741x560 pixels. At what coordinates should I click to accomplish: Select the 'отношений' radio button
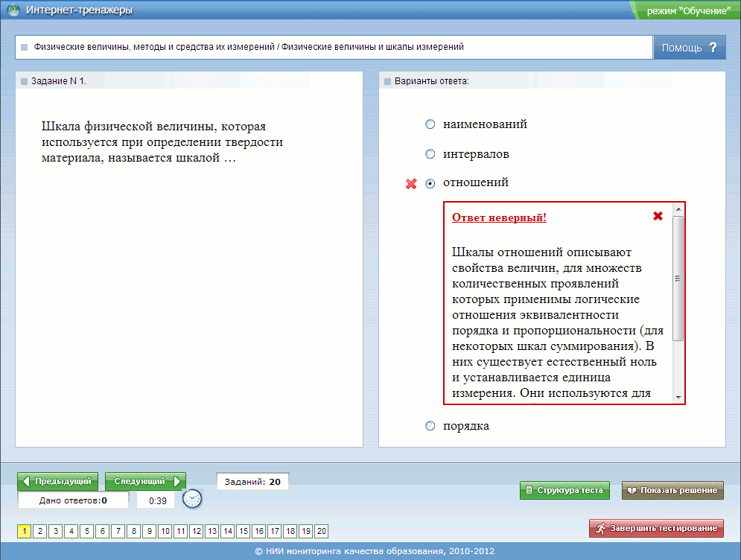coord(430,184)
